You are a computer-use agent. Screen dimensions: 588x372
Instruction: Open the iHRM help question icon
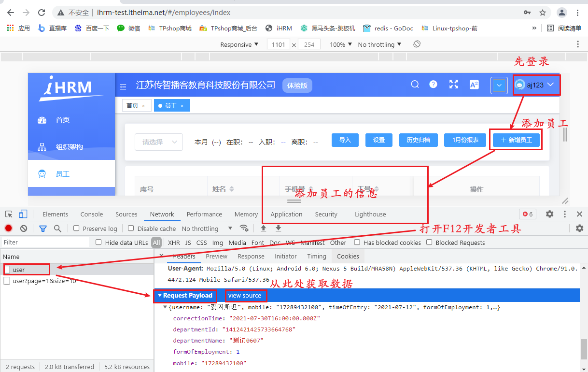click(434, 84)
